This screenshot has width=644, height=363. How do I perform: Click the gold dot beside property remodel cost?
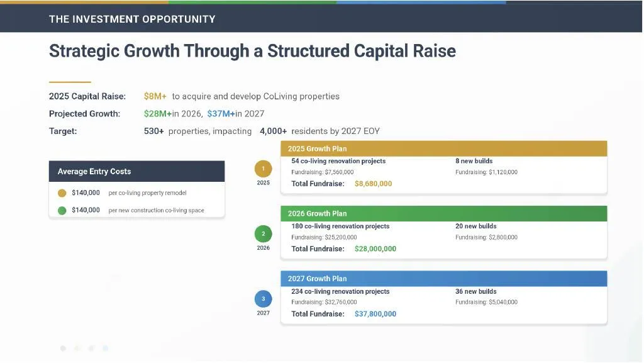[62, 193]
